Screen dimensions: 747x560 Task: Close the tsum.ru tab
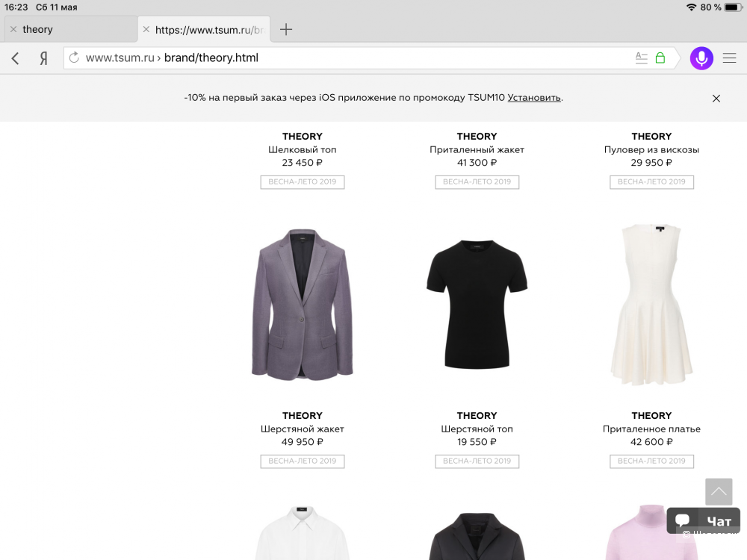pos(146,30)
